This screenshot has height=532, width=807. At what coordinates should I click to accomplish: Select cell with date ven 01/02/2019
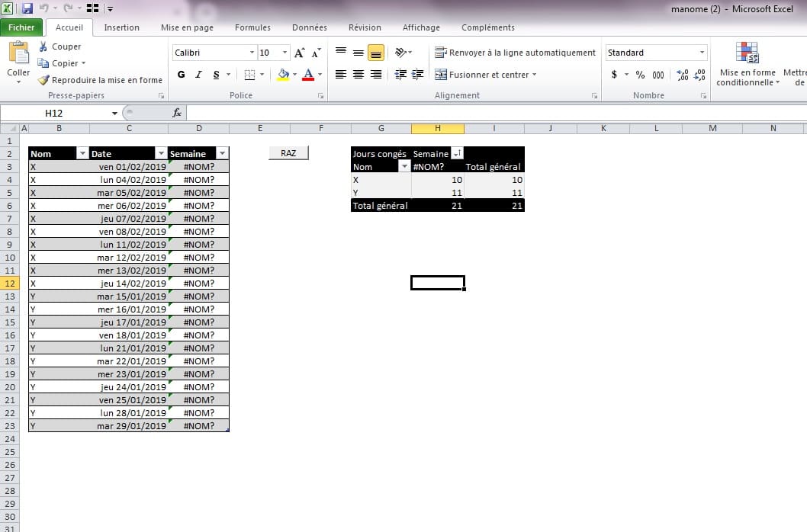pyautogui.click(x=129, y=166)
